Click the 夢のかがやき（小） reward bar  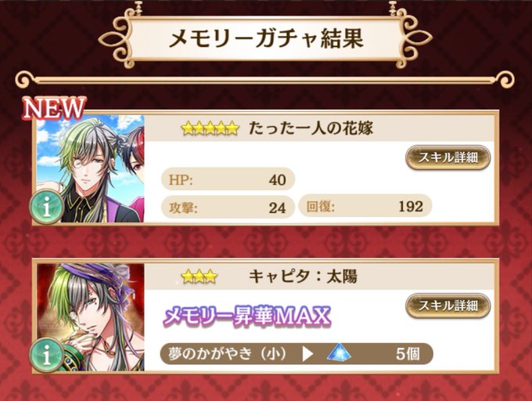[x=297, y=353]
